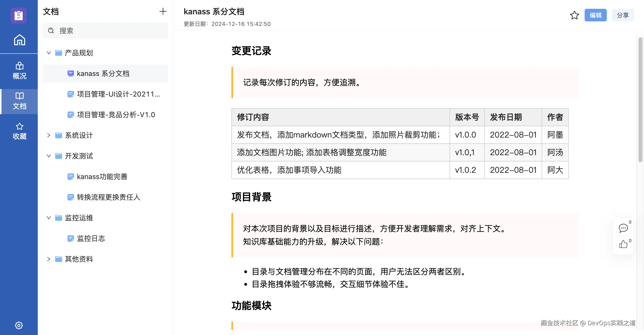The width and height of the screenshot is (644, 335).
Task: Open the 监控日志 document
Action: (x=91, y=238)
